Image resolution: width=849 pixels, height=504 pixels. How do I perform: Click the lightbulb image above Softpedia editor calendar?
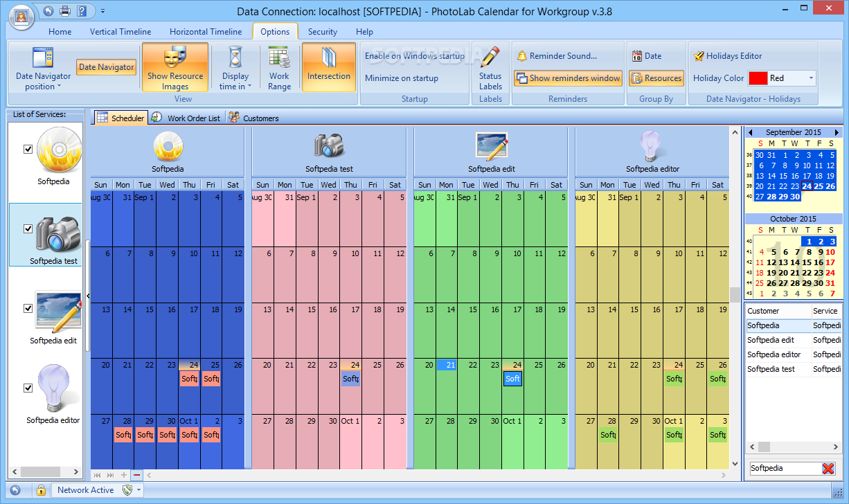click(652, 146)
